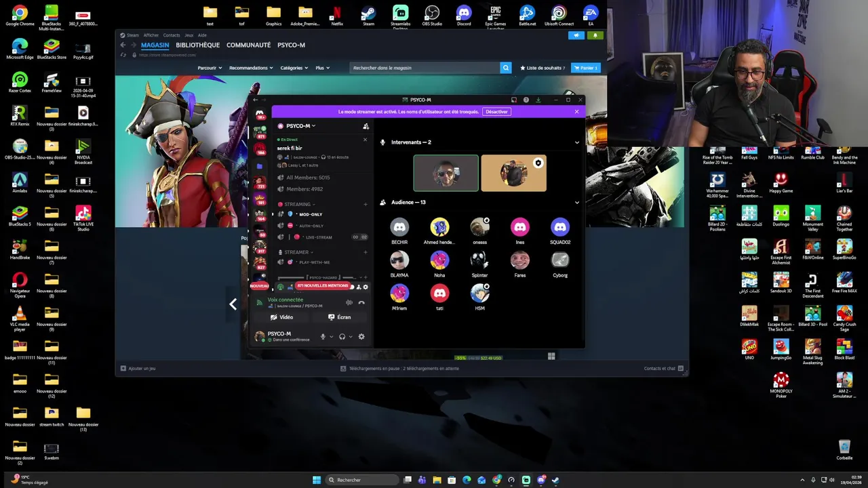This screenshot has height=488, width=868.
Task: Open the Discord server invite people icon
Action: point(366,126)
